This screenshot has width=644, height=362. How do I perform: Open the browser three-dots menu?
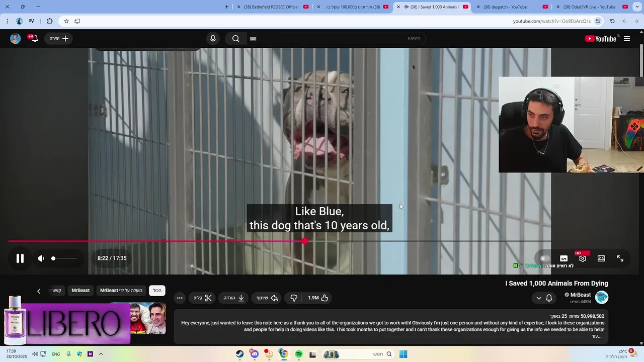coord(7,21)
